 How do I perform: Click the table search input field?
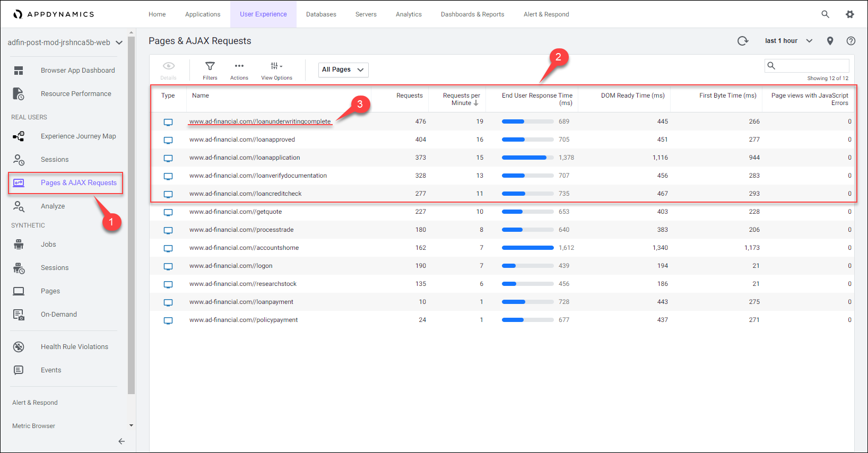(812, 66)
